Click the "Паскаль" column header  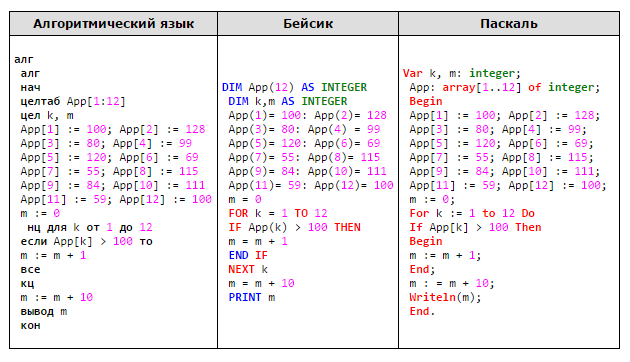point(509,24)
